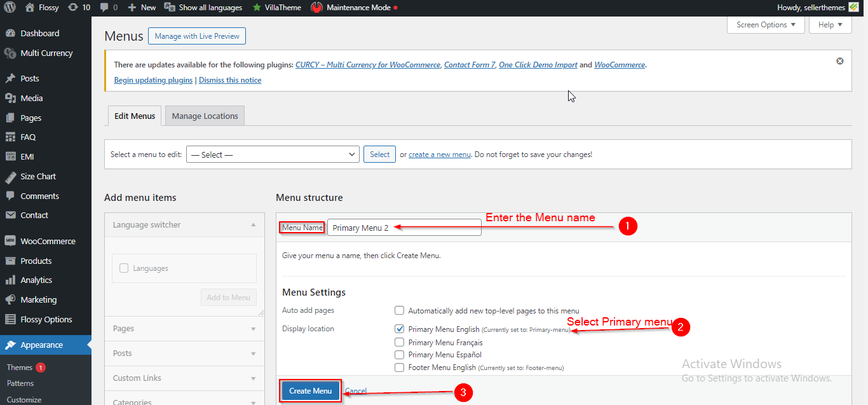Click the Flossy home icon

click(30, 8)
